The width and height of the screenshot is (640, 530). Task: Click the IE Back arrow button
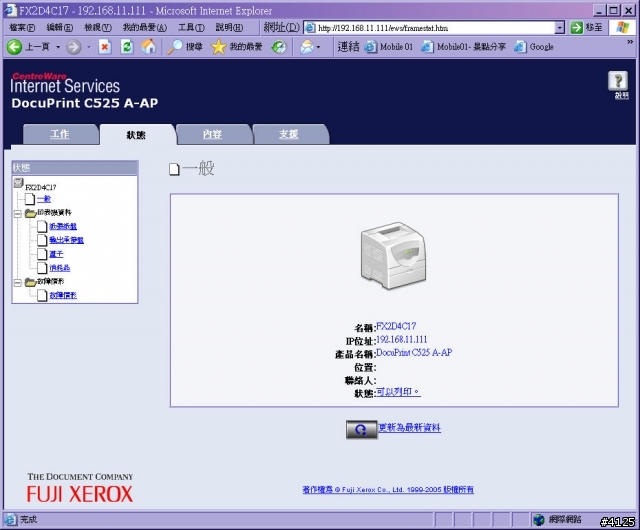pyautogui.click(x=14, y=47)
